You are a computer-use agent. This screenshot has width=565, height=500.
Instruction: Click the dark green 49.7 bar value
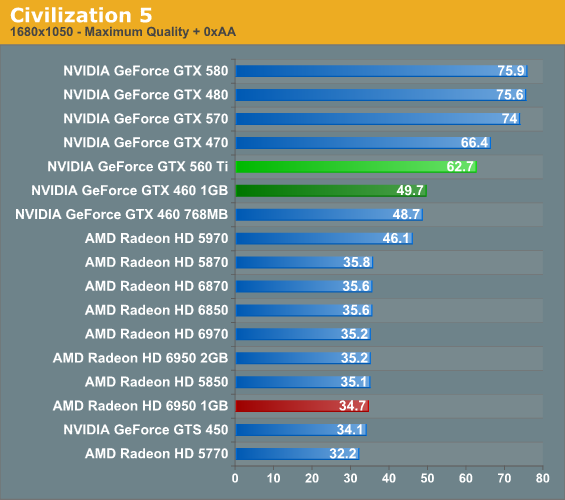[x=410, y=191]
